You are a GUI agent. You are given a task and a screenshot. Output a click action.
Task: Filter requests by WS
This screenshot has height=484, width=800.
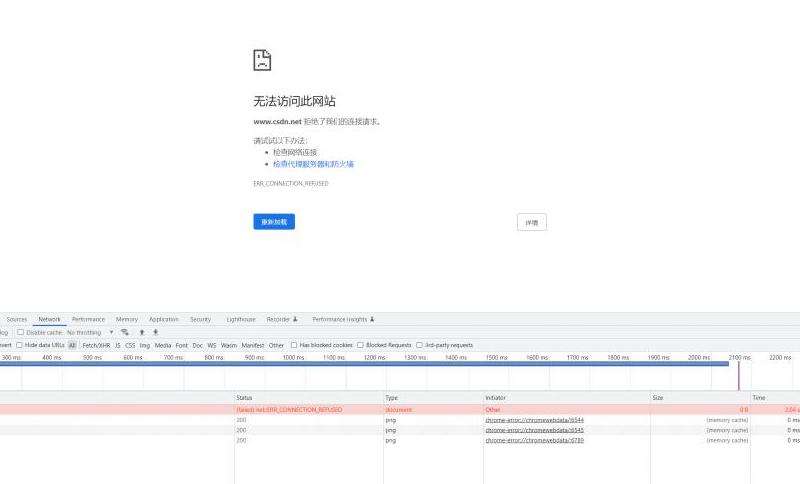[x=212, y=345]
